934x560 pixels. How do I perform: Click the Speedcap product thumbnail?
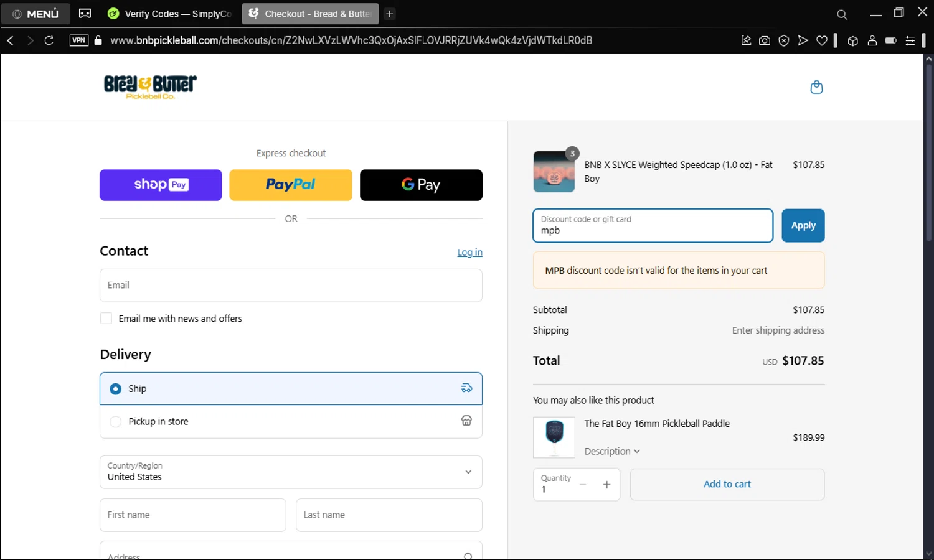[554, 172]
